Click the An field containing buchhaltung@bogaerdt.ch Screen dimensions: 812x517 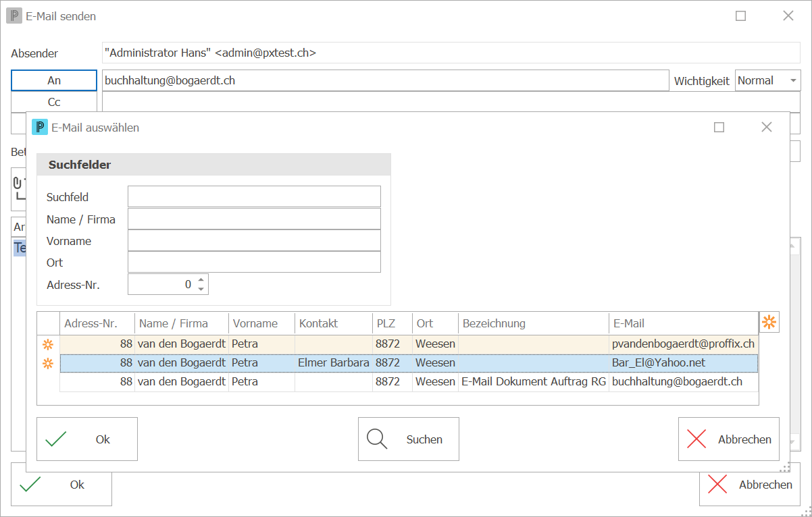point(385,80)
